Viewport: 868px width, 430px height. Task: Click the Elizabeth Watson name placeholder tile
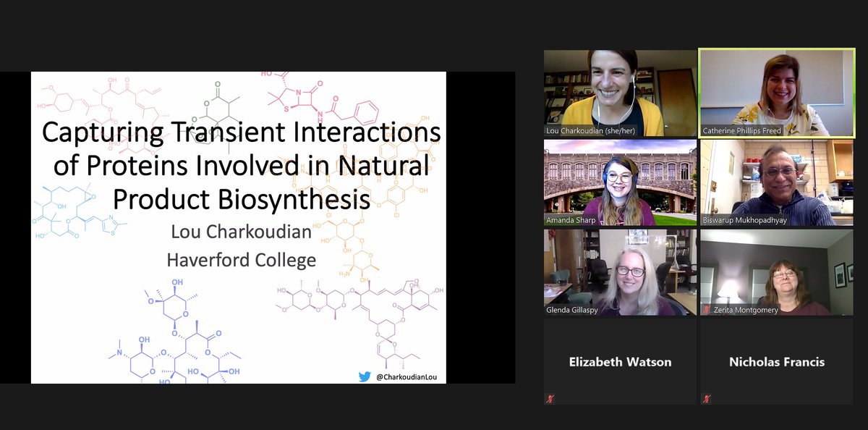(621, 362)
